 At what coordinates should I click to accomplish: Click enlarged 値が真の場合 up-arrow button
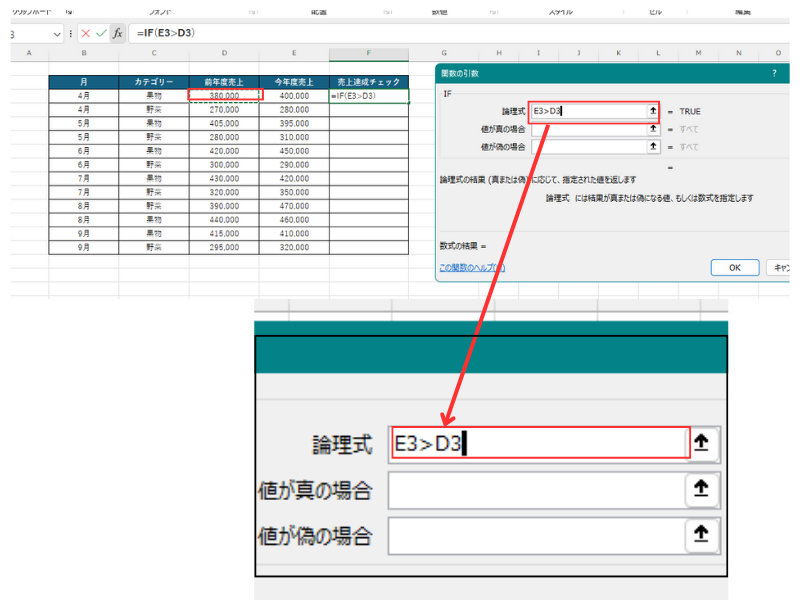702,490
